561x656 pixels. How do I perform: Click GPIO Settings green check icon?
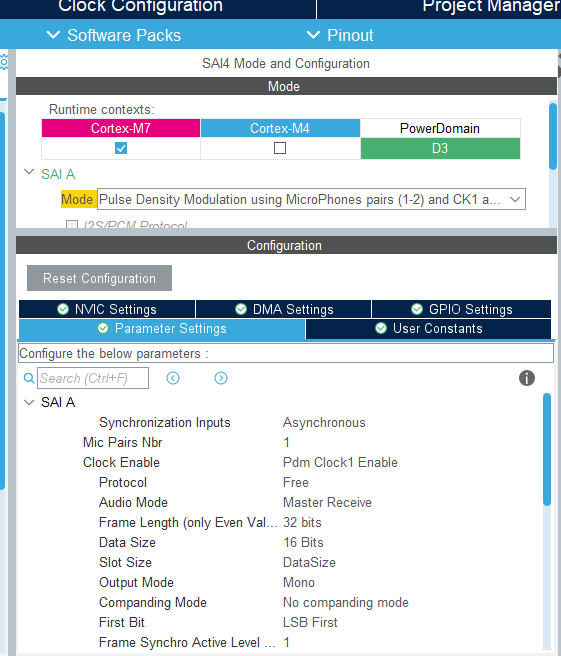417,309
